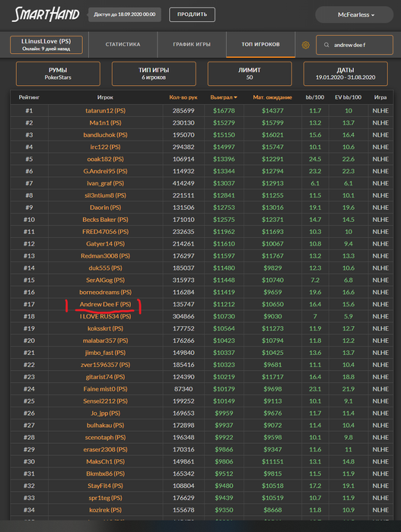
Task: Open player FRED47056 (PS)
Action: [x=105, y=232]
